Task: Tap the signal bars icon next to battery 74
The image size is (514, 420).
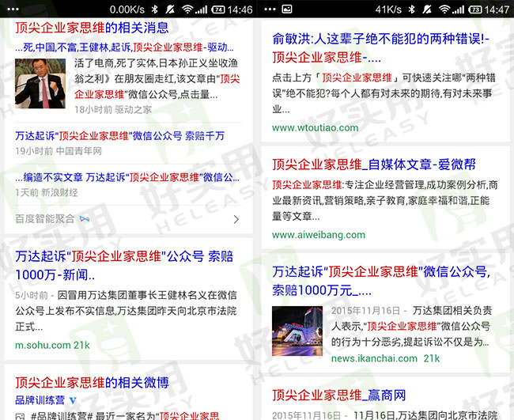Action: coord(202,9)
